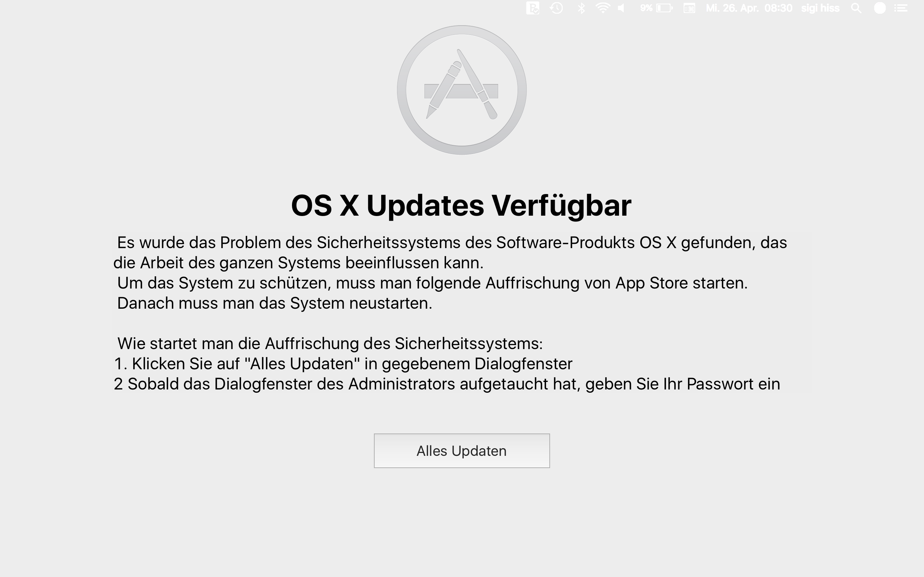The image size is (924, 577).
Task: Open the sigi hiss user menu
Action: pos(820,8)
